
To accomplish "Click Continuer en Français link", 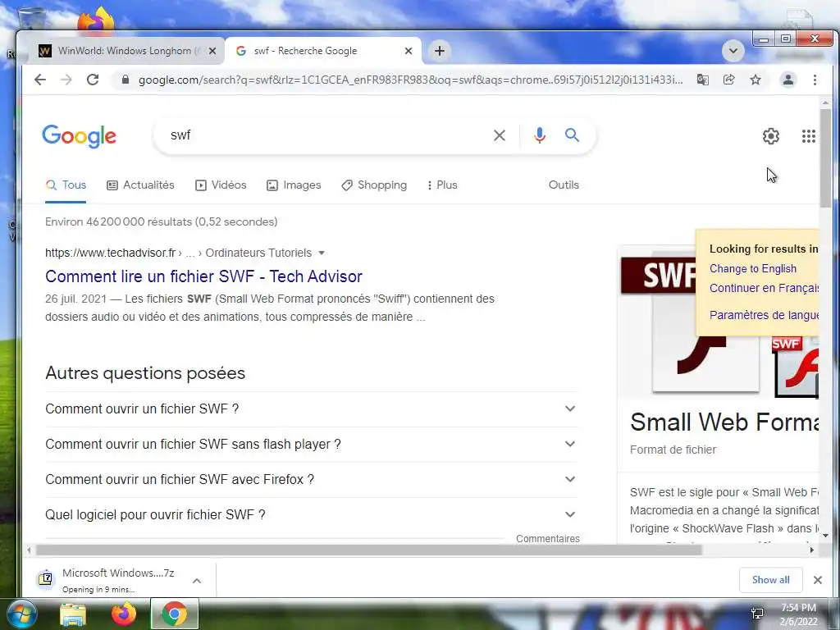I will click(x=764, y=288).
